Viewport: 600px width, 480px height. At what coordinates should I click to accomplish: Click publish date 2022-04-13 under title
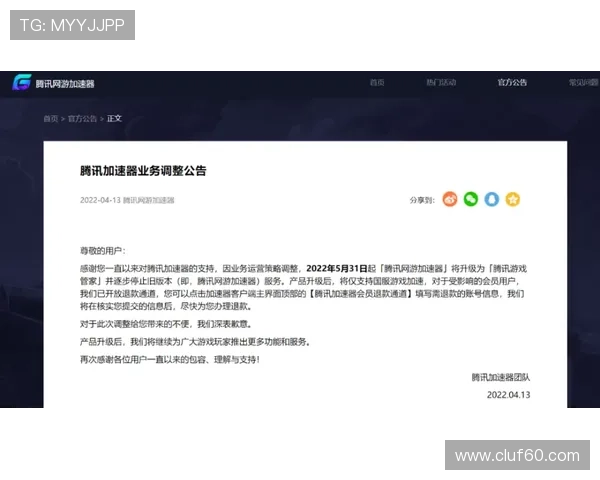[100, 200]
